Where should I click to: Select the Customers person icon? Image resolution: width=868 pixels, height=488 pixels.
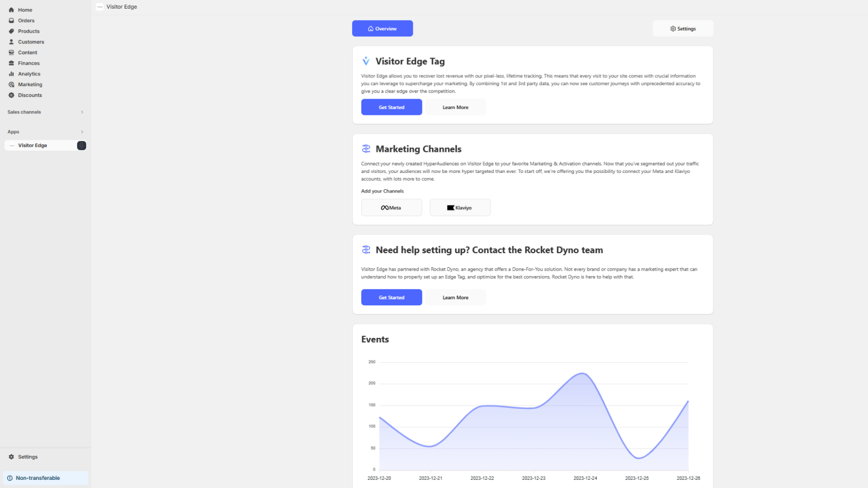click(x=11, y=42)
